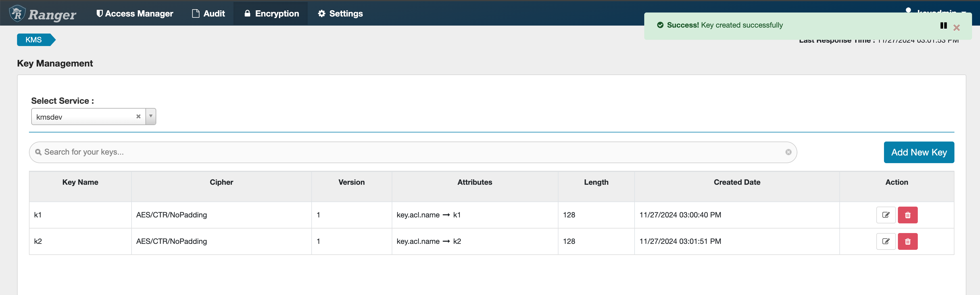Open the Encryption menu

coord(271,14)
